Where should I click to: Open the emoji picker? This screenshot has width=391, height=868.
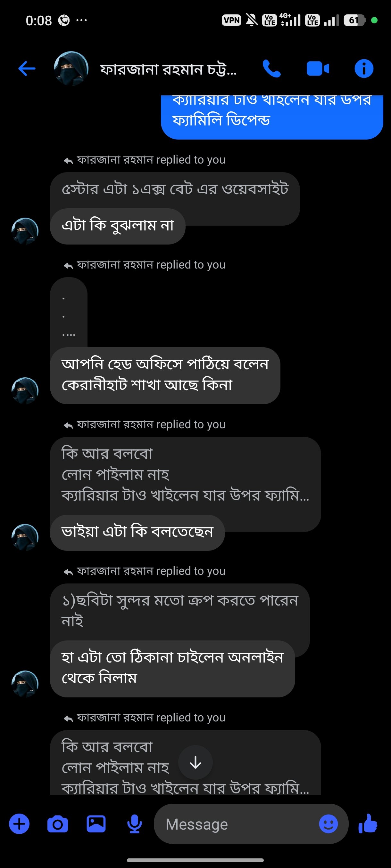click(328, 824)
